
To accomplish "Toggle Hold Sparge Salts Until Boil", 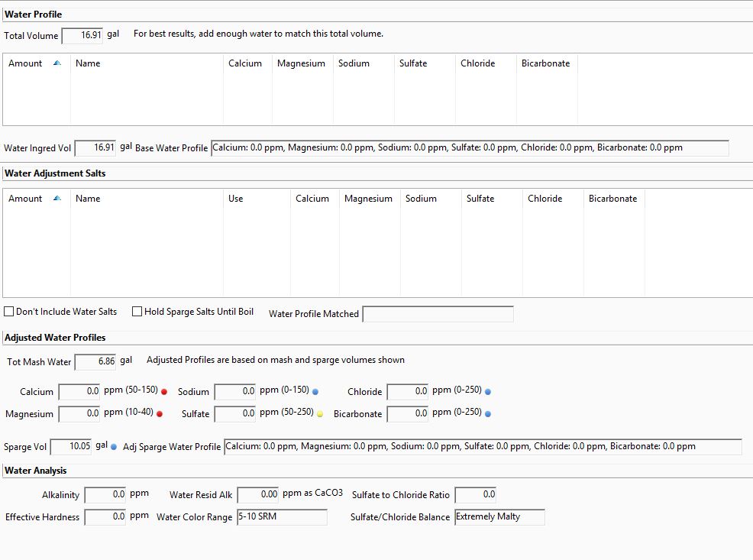I will coord(137,311).
